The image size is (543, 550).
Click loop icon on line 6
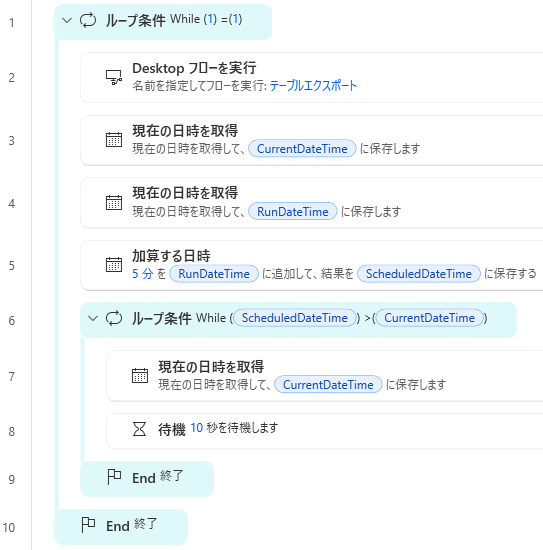coord(114,318)
